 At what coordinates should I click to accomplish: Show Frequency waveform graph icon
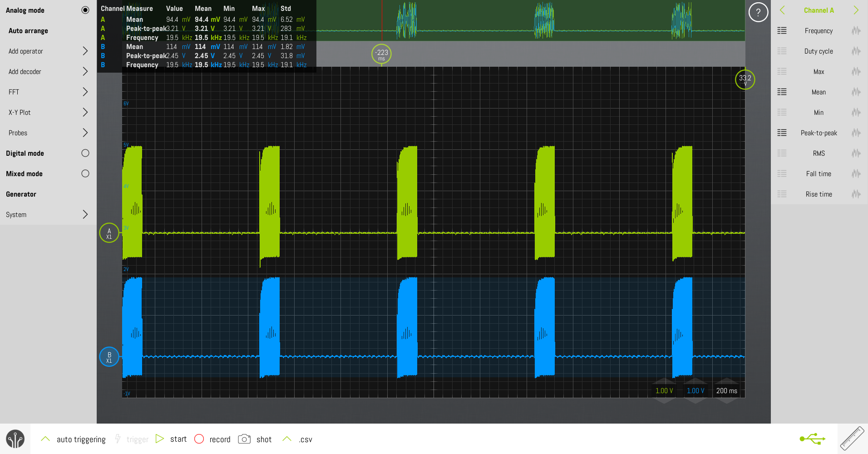point(856,30)
